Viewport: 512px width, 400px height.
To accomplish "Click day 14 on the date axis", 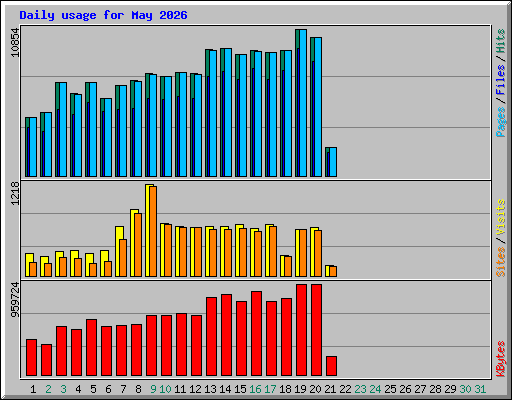I will (x=225, y=389).
